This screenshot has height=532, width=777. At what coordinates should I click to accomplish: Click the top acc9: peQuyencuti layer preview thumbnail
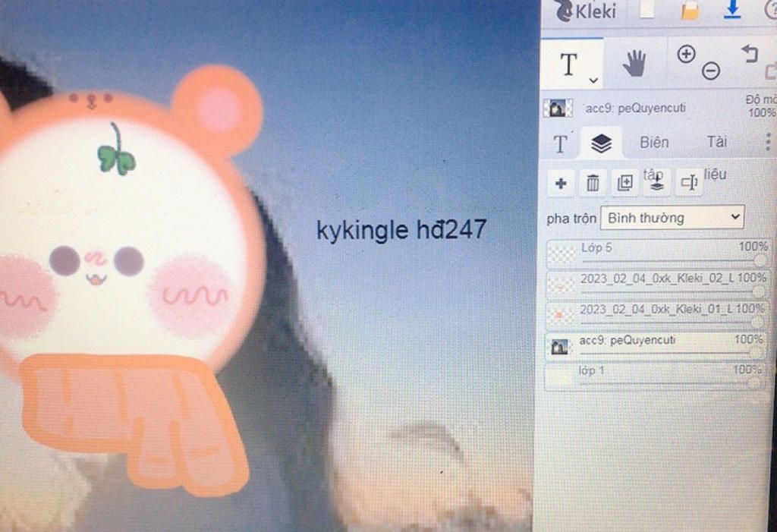558,108
